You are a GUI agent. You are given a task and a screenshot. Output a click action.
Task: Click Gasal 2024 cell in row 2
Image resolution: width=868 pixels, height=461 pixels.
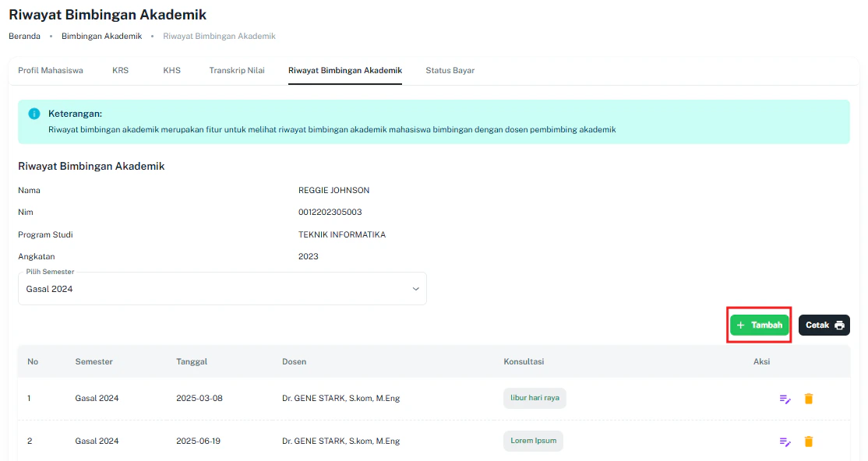pyautogui.click(x=97, y=441)
